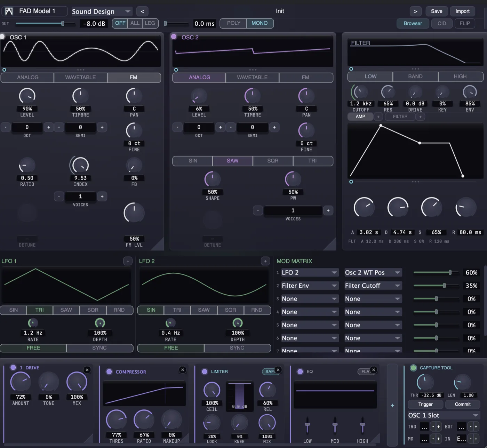Increase OSC 1 semitone with plus
Viewport: 487px width, 448px height.
tap(102, 127)
